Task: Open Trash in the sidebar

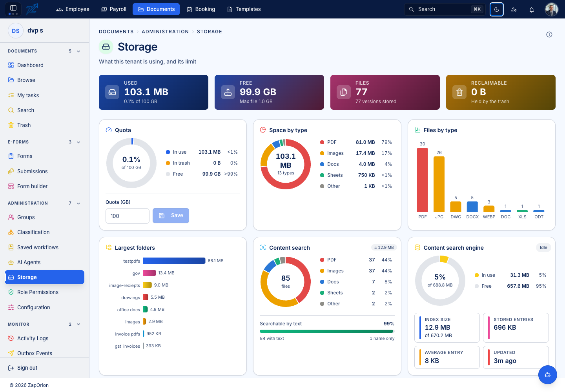Action: coord(44,125)
